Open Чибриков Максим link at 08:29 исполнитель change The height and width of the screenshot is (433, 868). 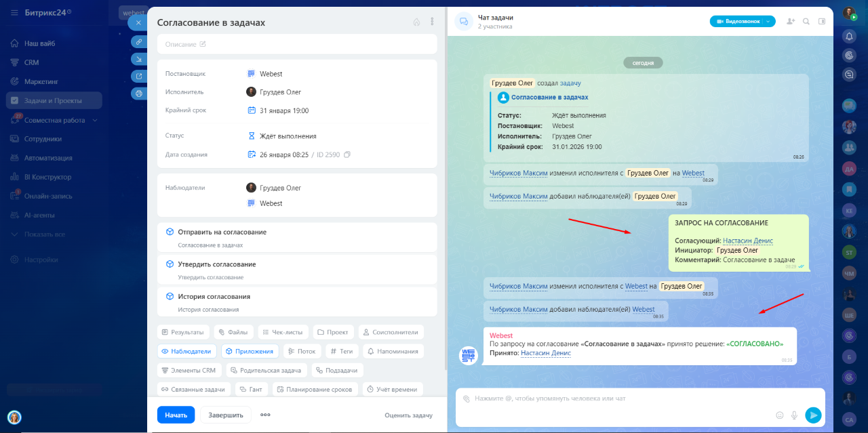point(518,173)
